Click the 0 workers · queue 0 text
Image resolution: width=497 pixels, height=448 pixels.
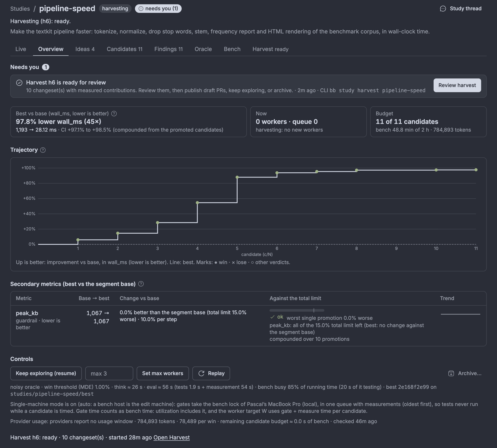point(287,122)
